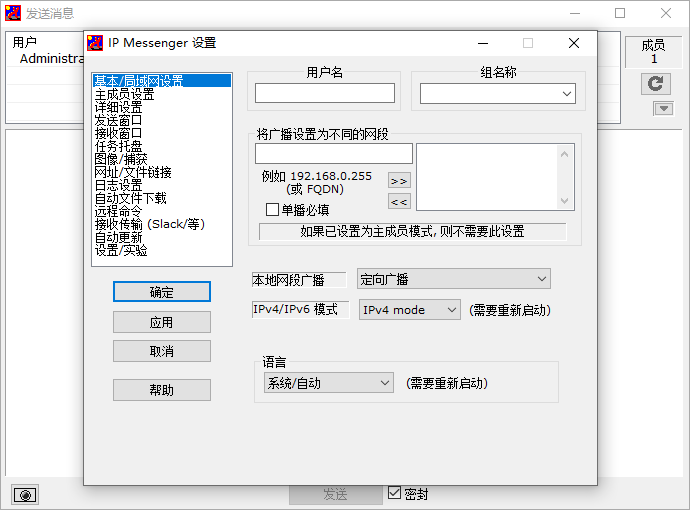This screenshot has width=690, height=510.
Task: Click the 如果已设置为主成员模式 notice button
Action: (x=412, y=231)
